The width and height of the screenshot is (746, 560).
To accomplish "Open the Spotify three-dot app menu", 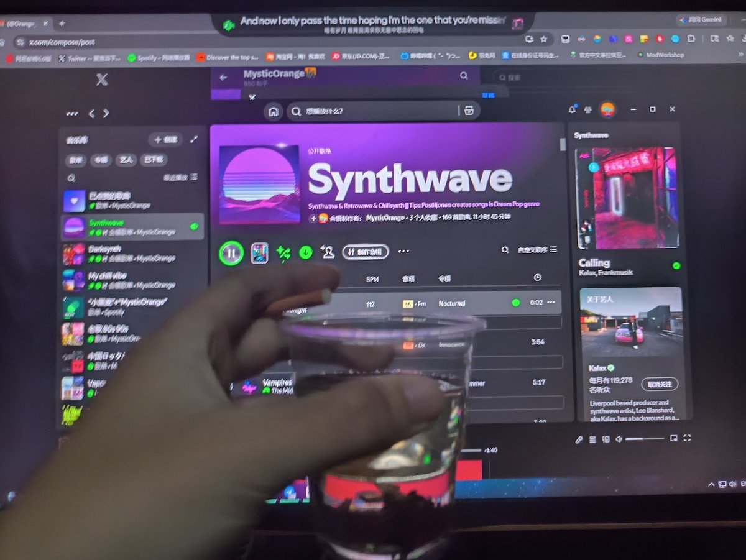I will (x=72, y=114).
